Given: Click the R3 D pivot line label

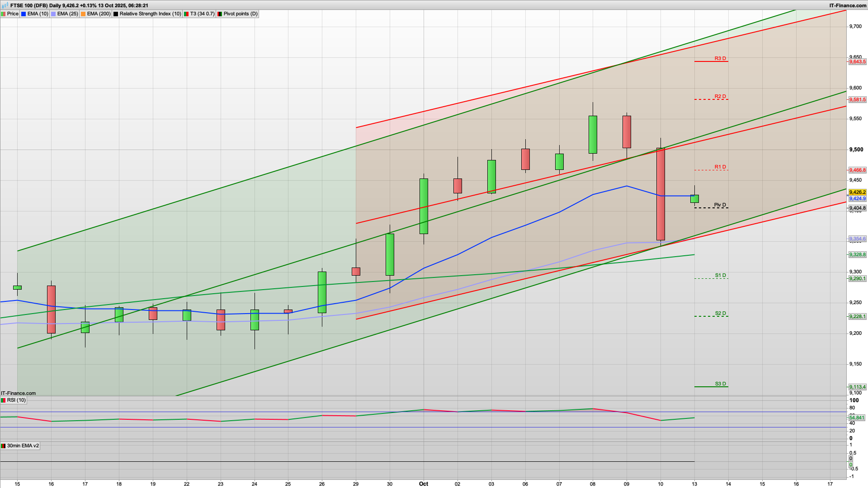Looking at the screenshot, I should point(720,58).
